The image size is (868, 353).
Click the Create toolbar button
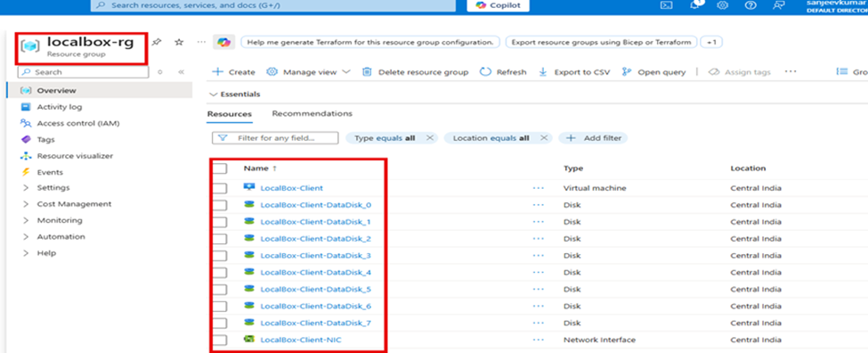[233, 72]
